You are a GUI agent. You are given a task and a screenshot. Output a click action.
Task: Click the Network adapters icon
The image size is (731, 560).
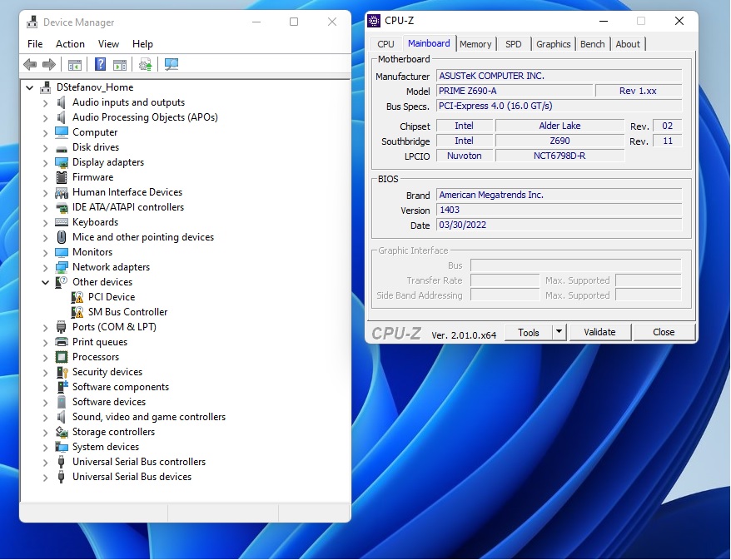[61, 267]
